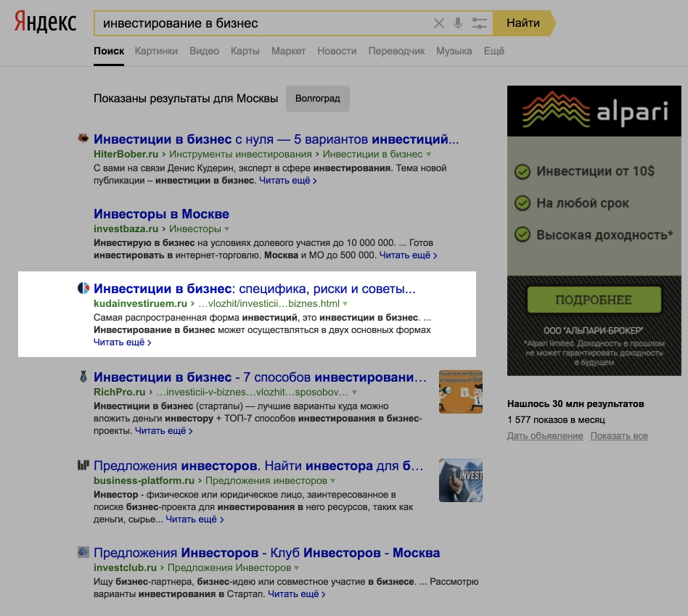The width and height of the screenshot is (688, 616).
Task: Expand dropdown arrow after business-platform.ru path
Action: pos(332,481)
